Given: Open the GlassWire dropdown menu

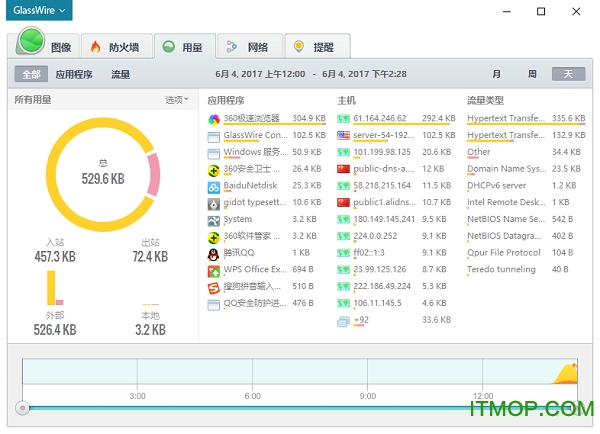Looking at the screenshot, I should pos(41,11).
